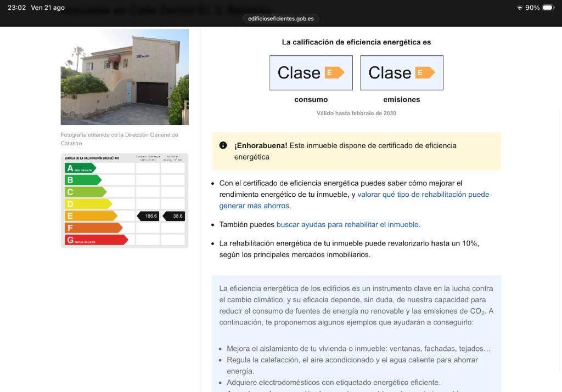Image resolution: width=562 pixels, height=392 pixels.
Task: Click the red G arrow in scale
Action: tap(97, 240)
